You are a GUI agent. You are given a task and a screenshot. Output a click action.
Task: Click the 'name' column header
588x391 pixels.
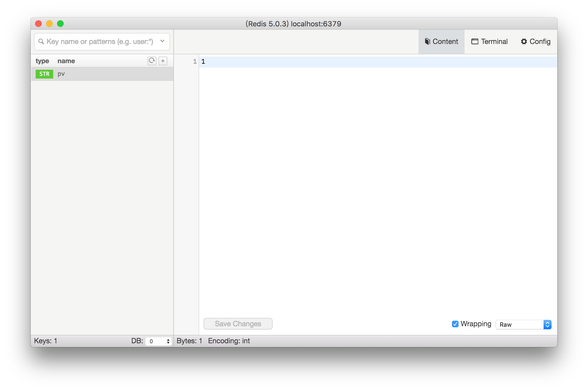66,61
